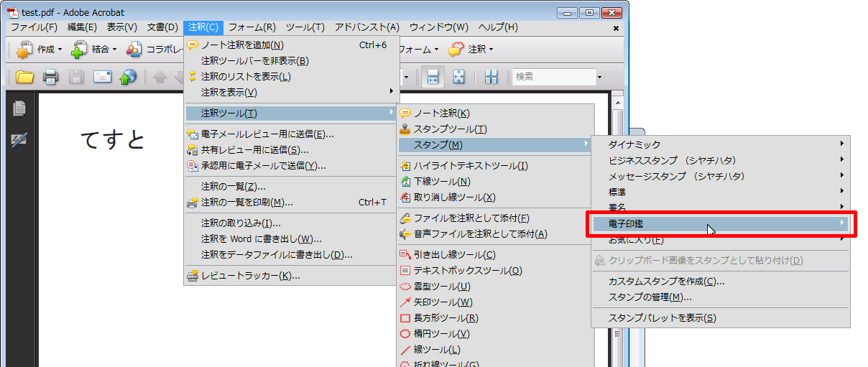Select 長方形ツール(R) rectangle tool
Screen dimensions: 868x367
tap(497, 318)
